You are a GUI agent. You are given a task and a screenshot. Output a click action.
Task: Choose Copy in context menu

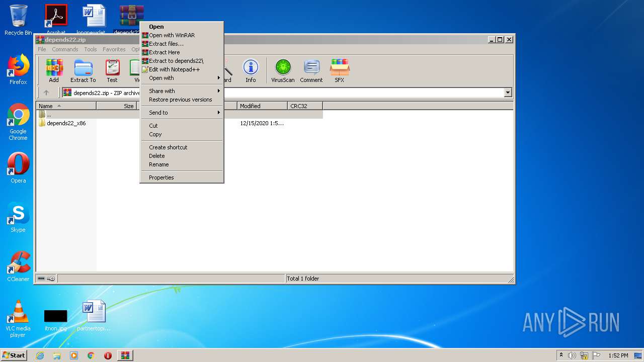pyautogui.click(x=182, y=134)
